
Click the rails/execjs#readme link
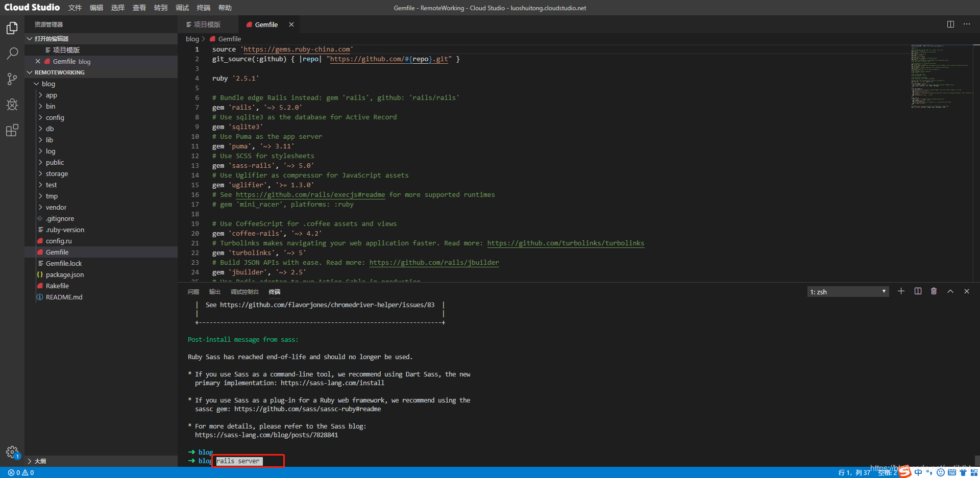tap(310, 195)
